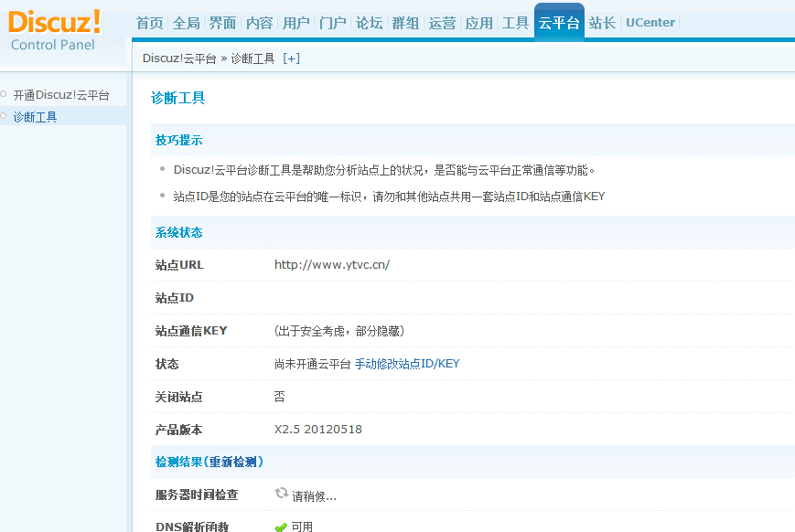Click the 站点ID row label
This screenshot has width=795, height=532.
coord(175,298)
